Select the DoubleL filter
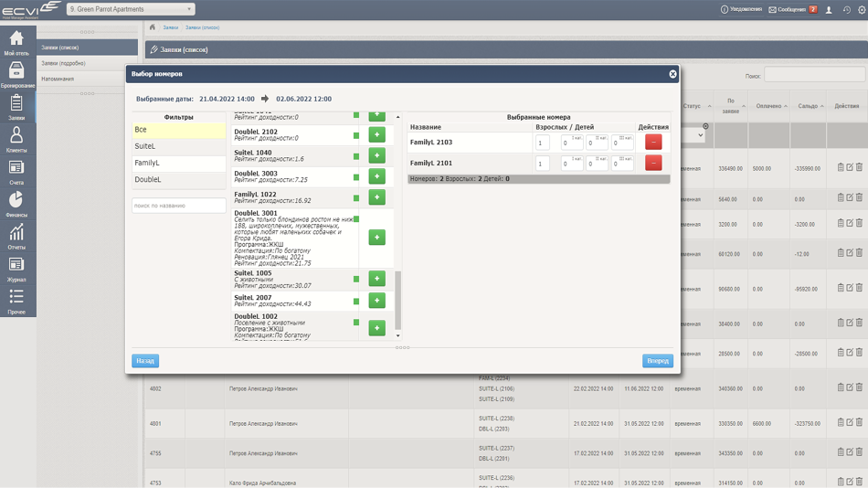 tap(179, 179)
